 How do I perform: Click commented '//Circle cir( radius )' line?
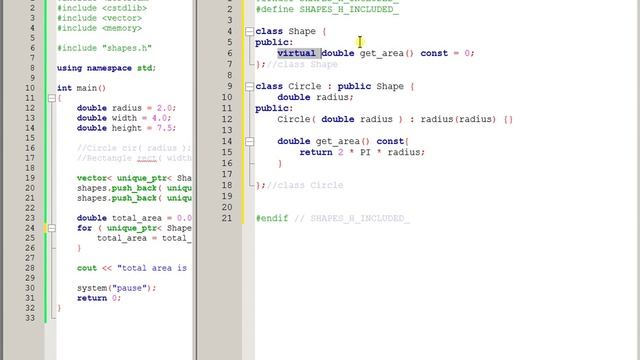point(134,148)
